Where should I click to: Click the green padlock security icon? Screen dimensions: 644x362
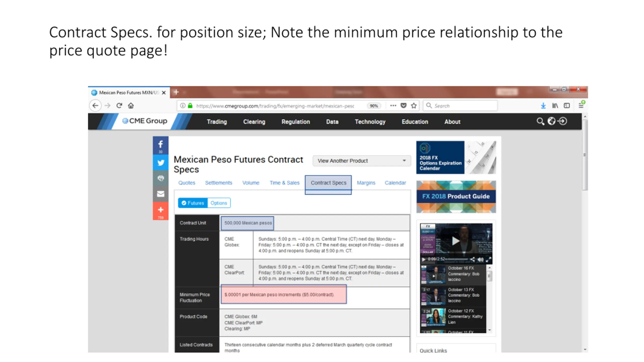point(190,106)
